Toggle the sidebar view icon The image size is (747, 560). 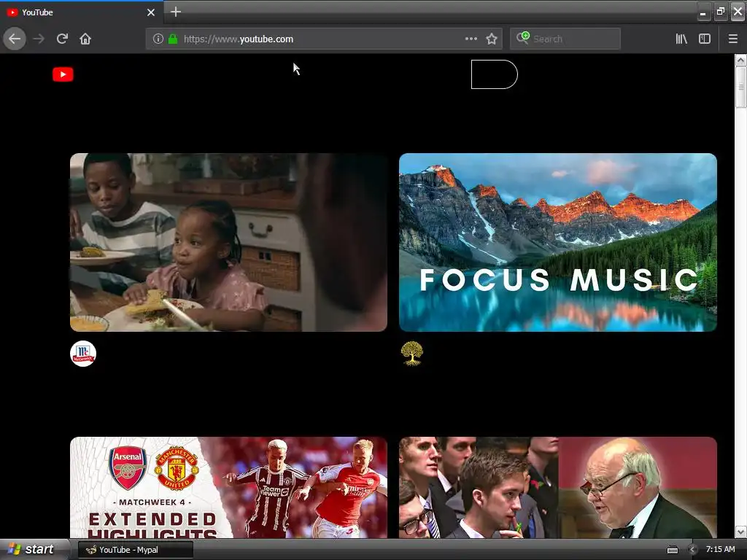[705, 39]
